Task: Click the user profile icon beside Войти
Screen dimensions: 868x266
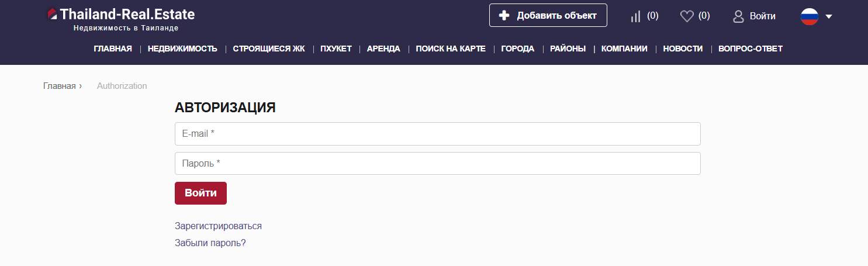Action: (x=738, y=16)
